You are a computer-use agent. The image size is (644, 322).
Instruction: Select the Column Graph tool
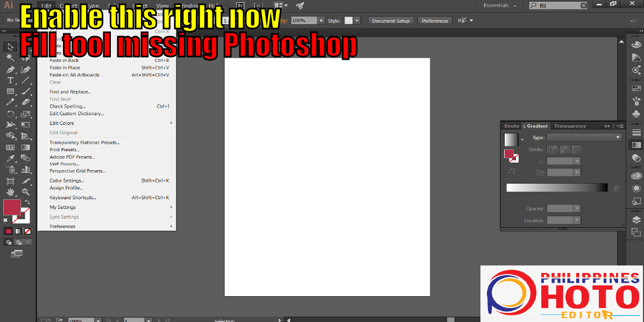click(x=25, y=169)
